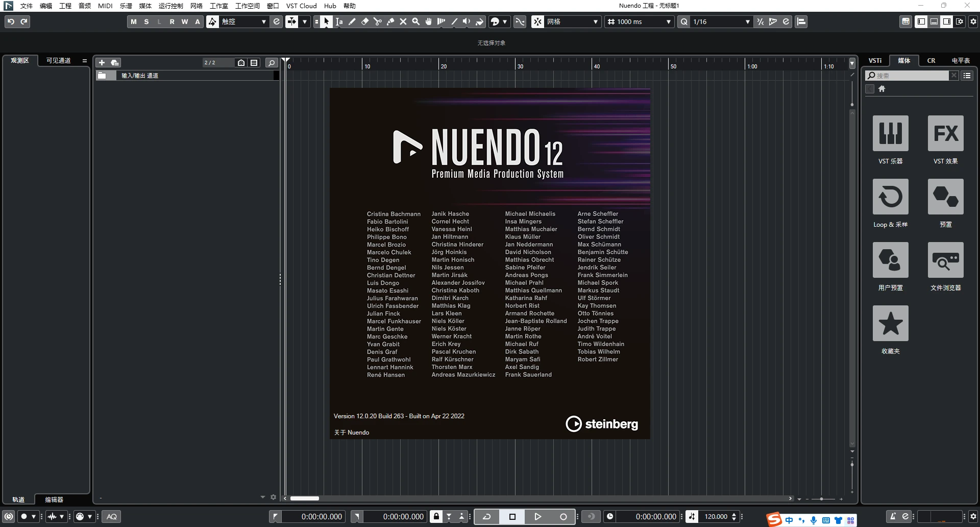980x527 pixels.
Task: Select the Glue tool
Action: point(390,21)
